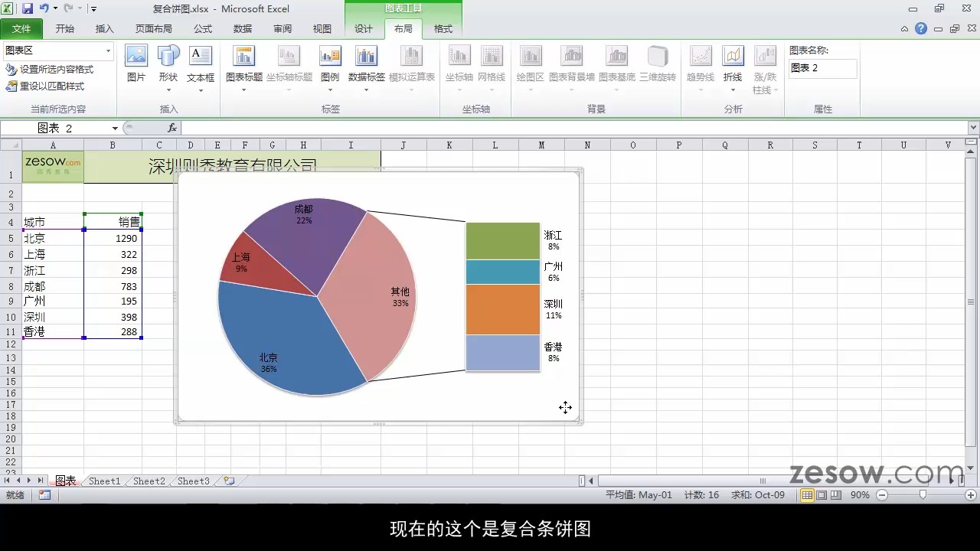Click the Save icon in quick access toolbar
Image resolution: width=980 pixels, height=551 pixels.
(28, 8)
